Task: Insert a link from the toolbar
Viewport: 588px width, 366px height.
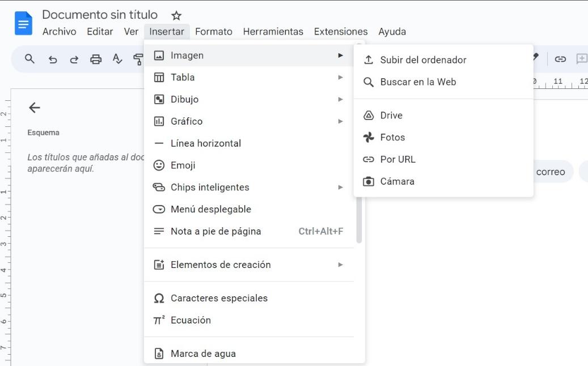Action: click(x=561, y=58)
